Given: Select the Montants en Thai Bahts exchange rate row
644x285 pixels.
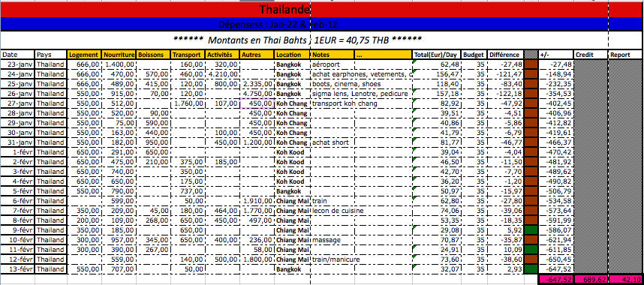Looking at the screenshot, I should pyautogui.click(x=304, y=40).
